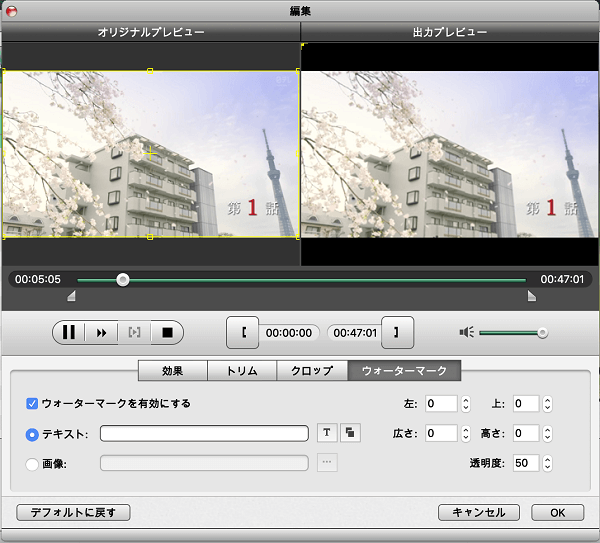Viewport: 600px width, 543px height.
Task: Confirm with the OK button
Action: click(558, 512)
